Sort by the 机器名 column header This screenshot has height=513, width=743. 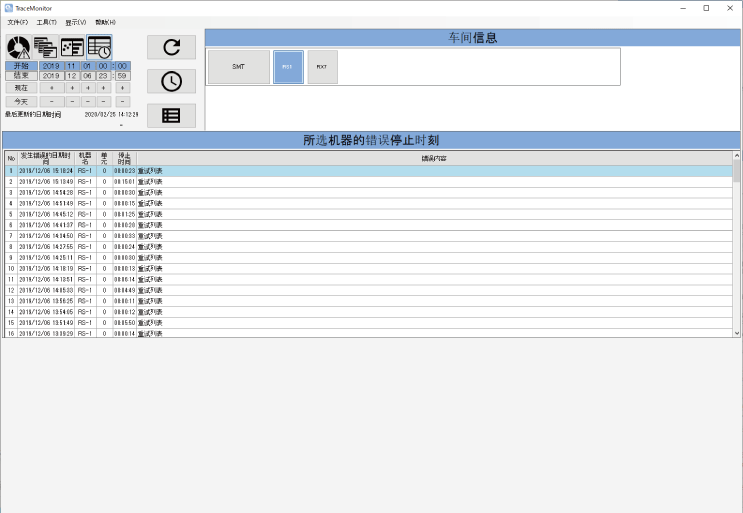[85, 157]
